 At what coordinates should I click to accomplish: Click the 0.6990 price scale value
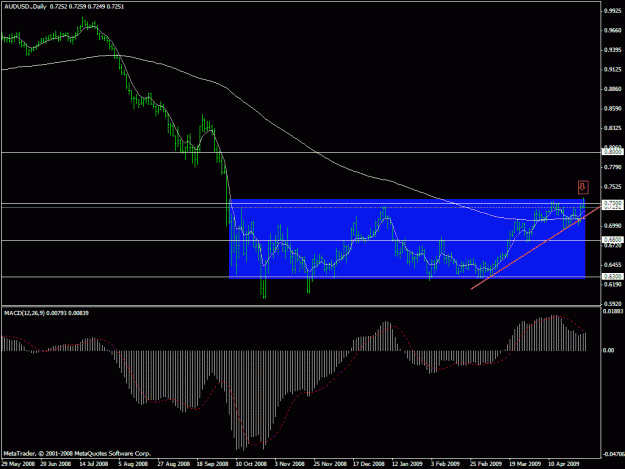613,226
